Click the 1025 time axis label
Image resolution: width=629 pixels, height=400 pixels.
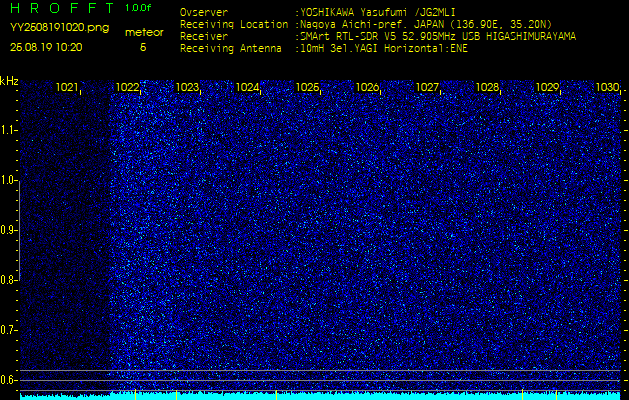pos(307,87)
